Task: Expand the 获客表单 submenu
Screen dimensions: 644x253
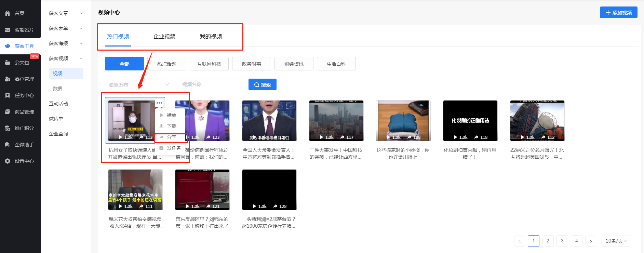Action: coord(81,28)
